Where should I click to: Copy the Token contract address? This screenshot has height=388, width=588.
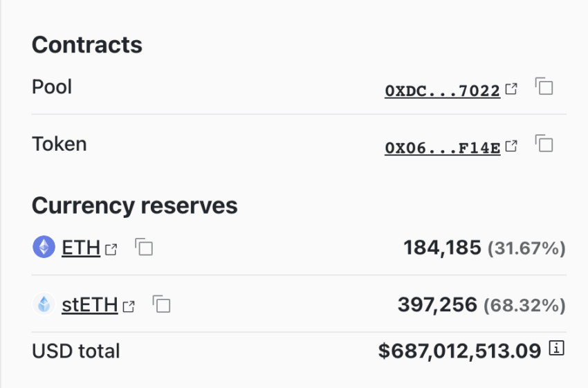click(x=544, y=143)
